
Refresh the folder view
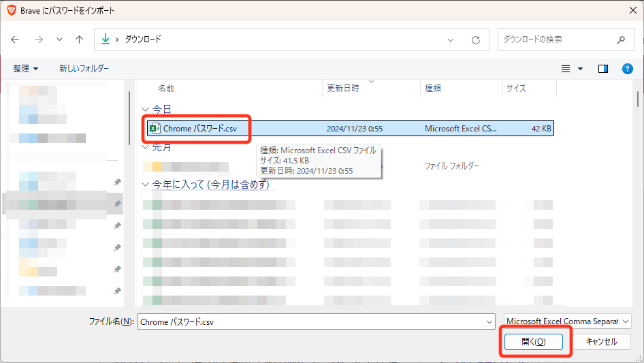[476, 40]
